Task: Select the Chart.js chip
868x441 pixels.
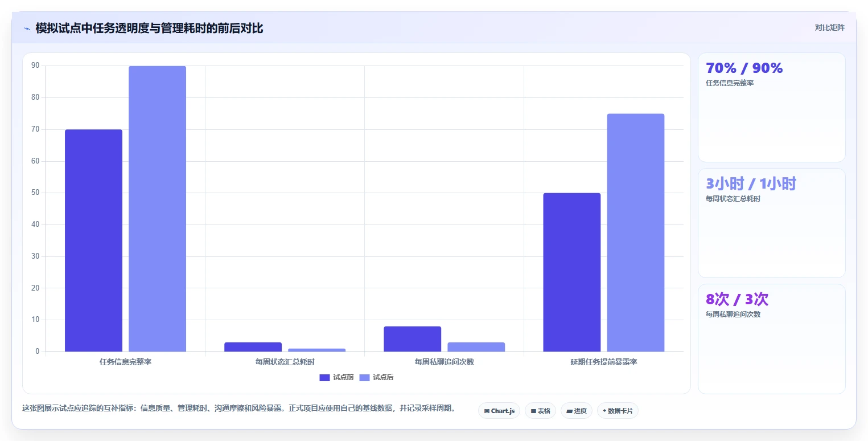Action: click(499, 411)
